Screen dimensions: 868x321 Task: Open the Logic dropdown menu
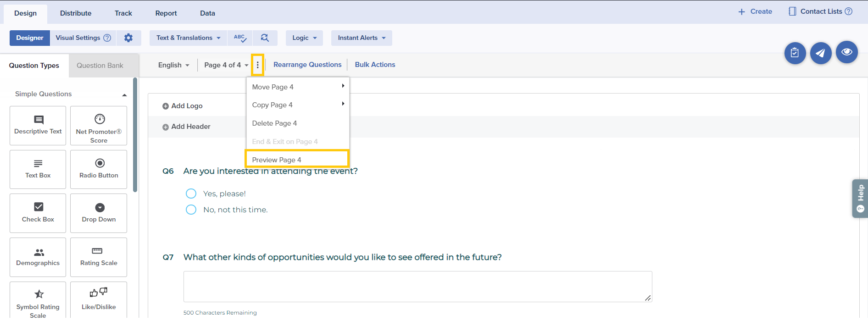coord(304,38)
